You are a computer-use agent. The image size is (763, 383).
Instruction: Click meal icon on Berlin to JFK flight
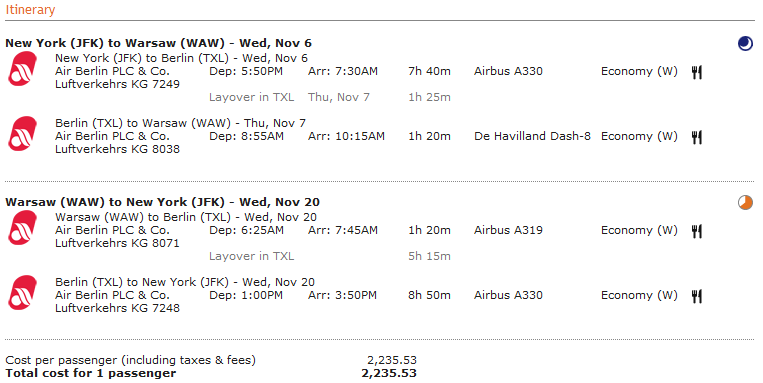tap(697, 296)
